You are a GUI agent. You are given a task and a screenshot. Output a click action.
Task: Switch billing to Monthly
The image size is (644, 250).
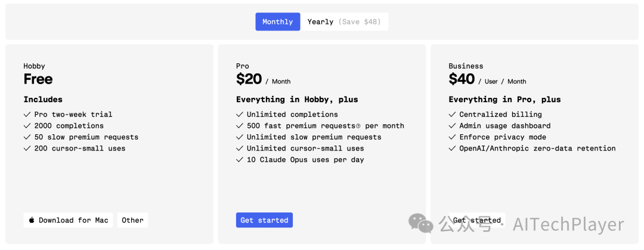click(277, 21)
